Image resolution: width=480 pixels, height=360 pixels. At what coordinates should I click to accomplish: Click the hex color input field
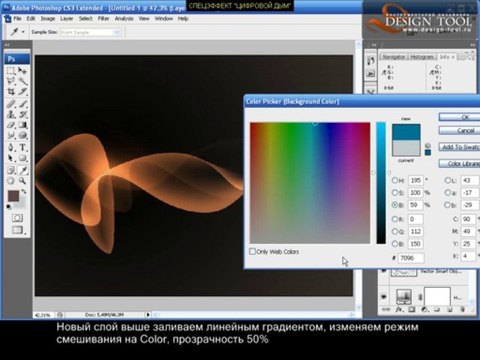[411, 258]
